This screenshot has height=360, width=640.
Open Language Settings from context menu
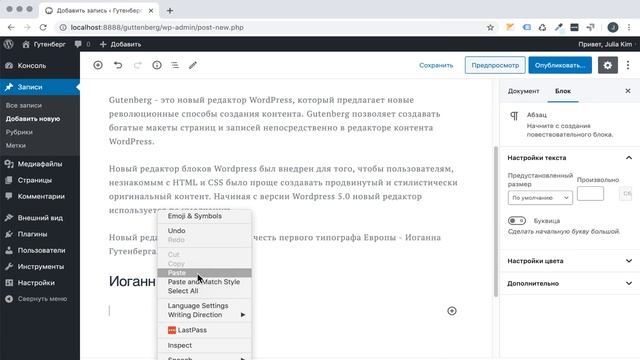(x=204, y=306)
